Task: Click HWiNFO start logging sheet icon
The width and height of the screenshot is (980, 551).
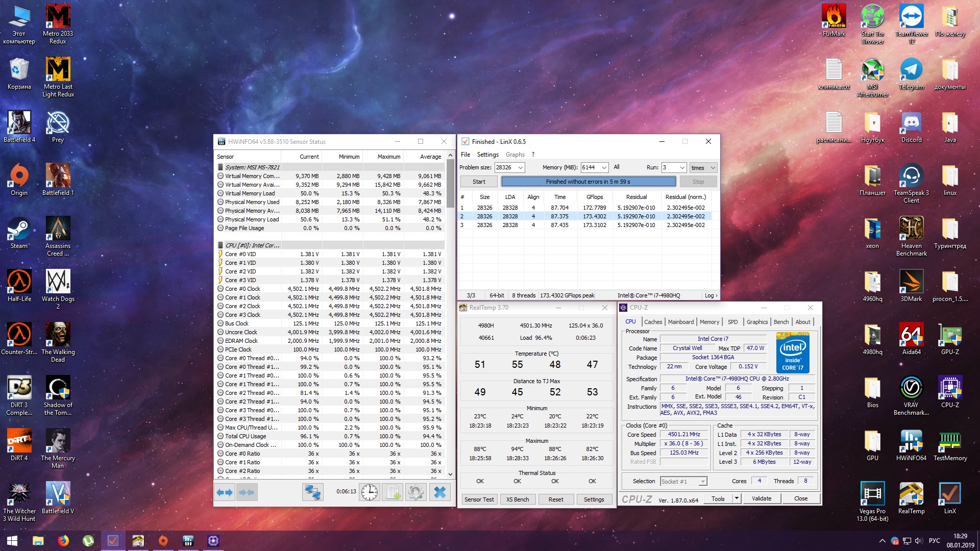Action: [393, 492]
